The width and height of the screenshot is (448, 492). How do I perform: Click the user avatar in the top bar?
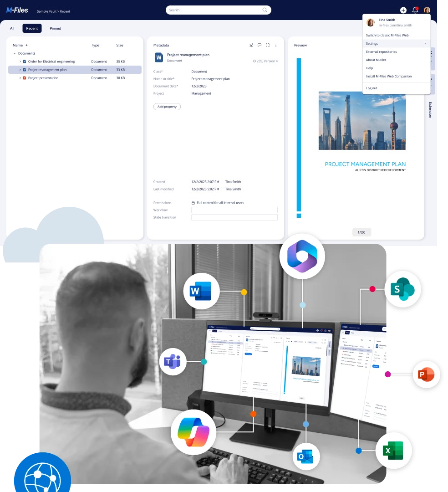tap(427, 10)
